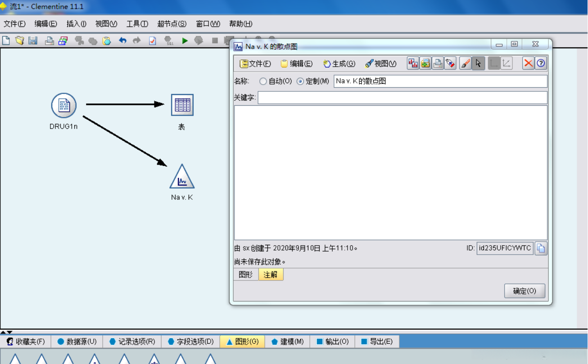Screen dimensions: 588x364
Task: Open the 字段选项(D) palette tab
Action: 190,342
